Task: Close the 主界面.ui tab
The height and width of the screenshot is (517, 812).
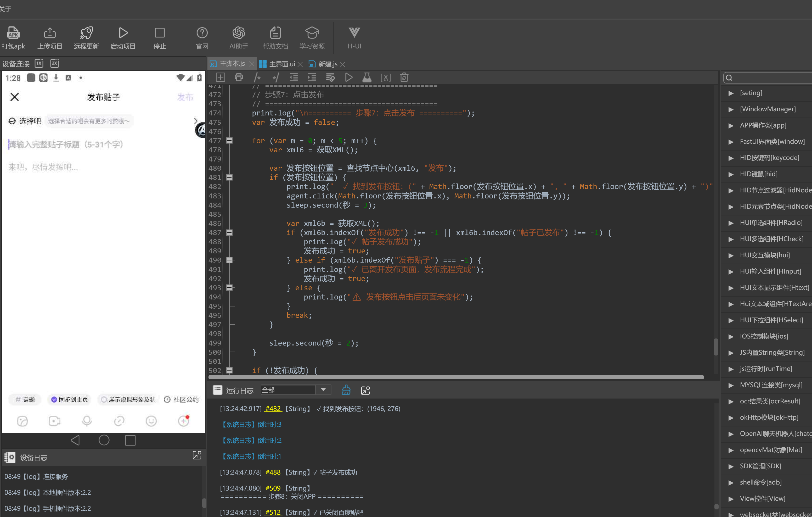Action: tap(300, 64)
